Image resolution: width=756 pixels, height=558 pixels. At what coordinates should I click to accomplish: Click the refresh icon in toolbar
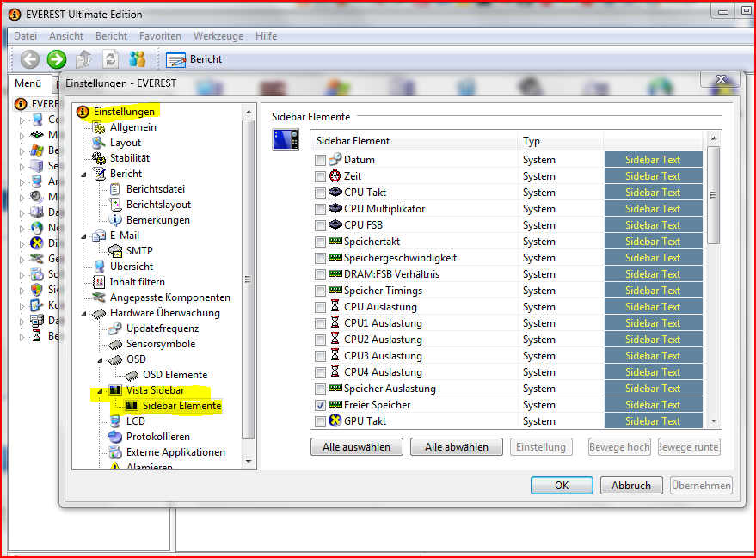(x=111, y=59)
